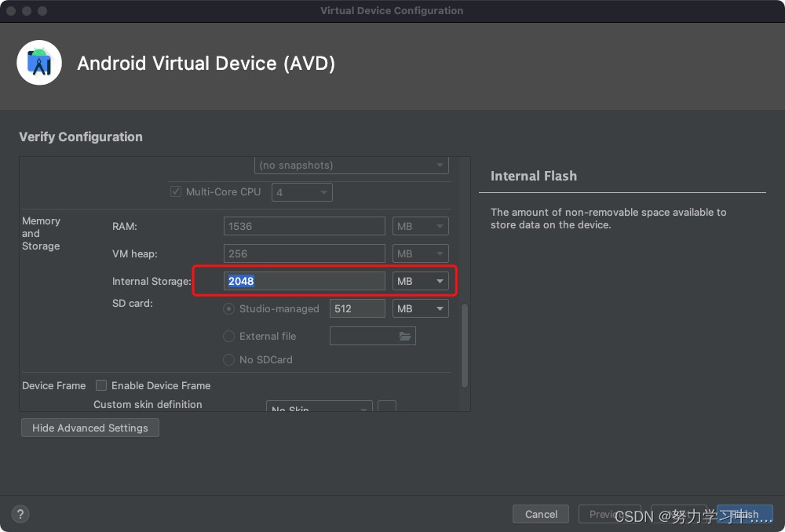
Task: Click the Internal Flash help heading
Action: (534, 176)
